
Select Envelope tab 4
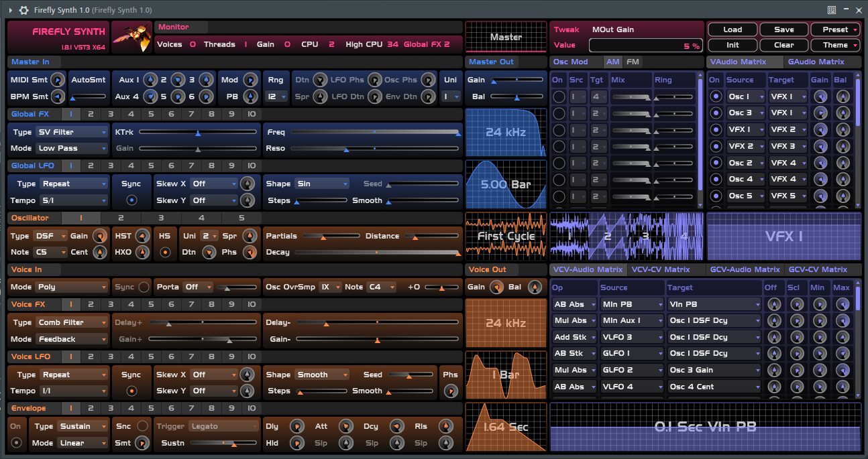pyautogui.click(x=131, y=408)
